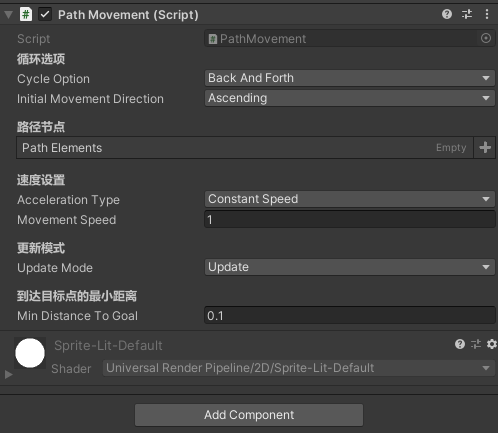The width and height of the screenshot is (498, 433).
Task: Open Path Movement preset selector icon
Action: [x=467, y=14]
